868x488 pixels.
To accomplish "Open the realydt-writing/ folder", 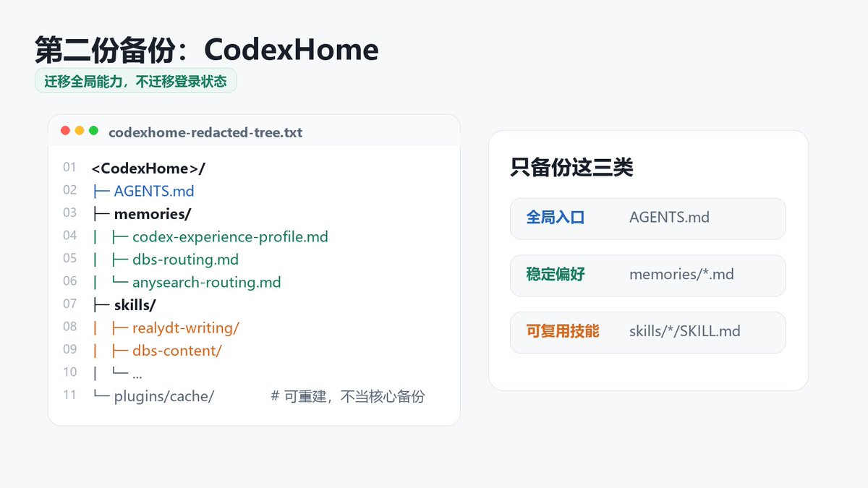I will coord(185,328).
